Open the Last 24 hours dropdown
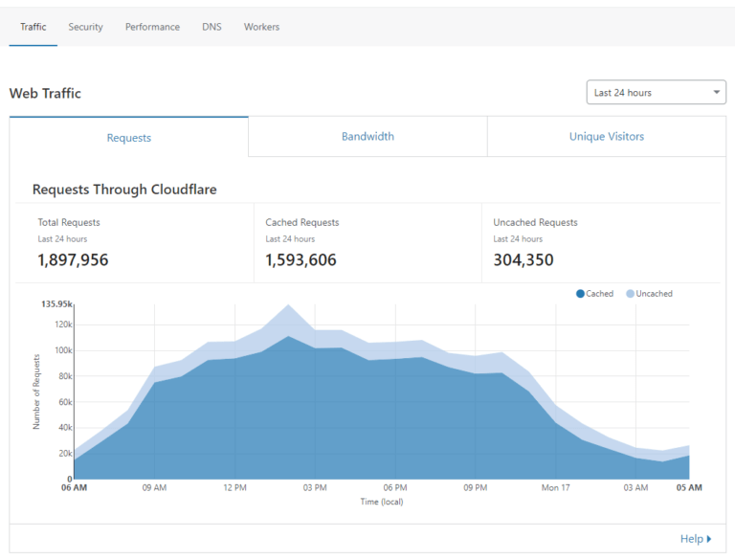The image size is (735, 560). pyautogui.click(x=656, y=93)
